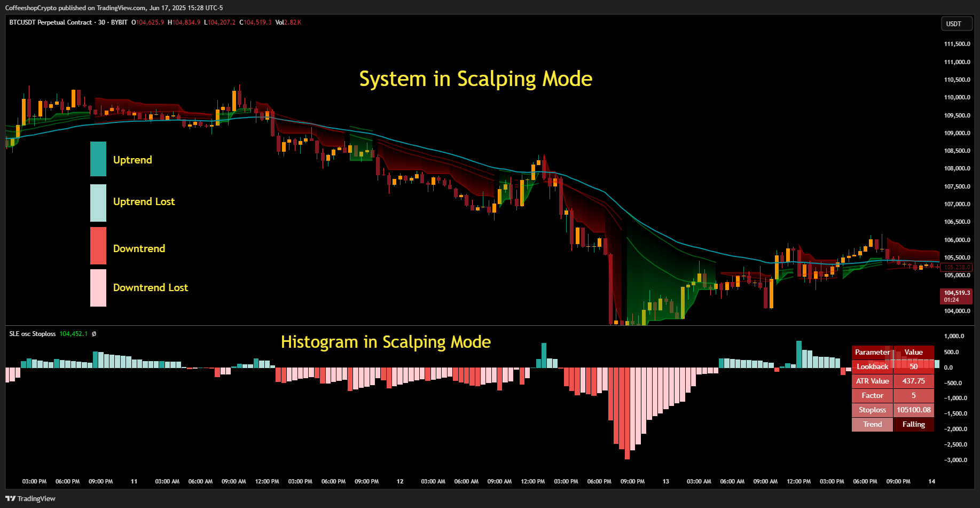Click the open price value O104,625.9
The width and height of the screenshot is (980, 508).
click(x=148, y=22)
